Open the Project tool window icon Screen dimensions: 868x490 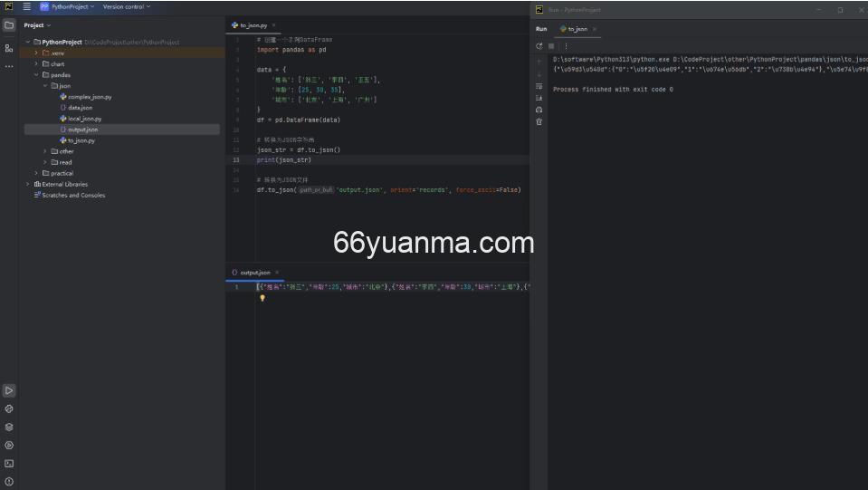click(9, 25)
